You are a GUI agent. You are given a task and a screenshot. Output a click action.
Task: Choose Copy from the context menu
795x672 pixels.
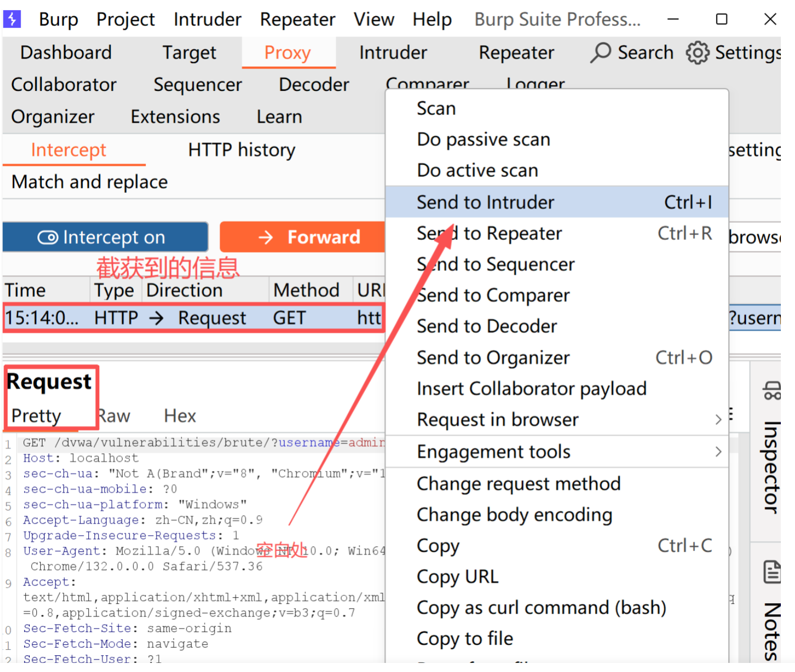(557, 546)
